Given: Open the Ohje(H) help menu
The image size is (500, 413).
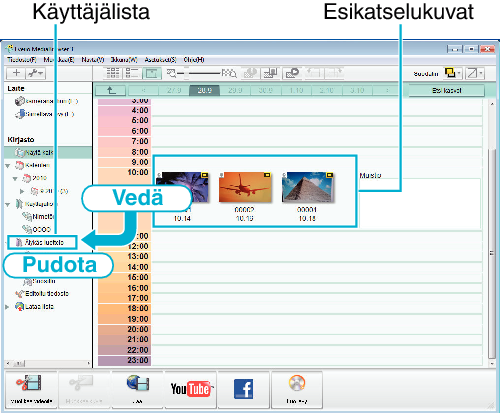Looking at the screenshot, I should coord(194,60).
